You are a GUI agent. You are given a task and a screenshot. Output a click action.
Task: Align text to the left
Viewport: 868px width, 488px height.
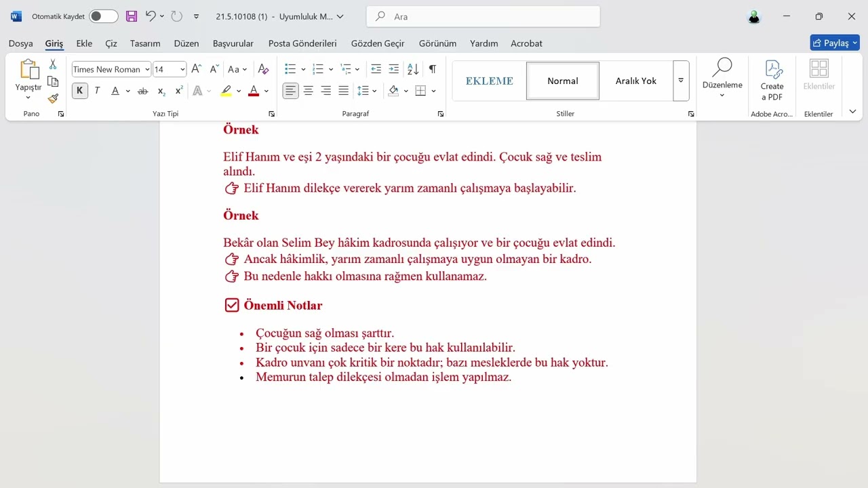coord(290,91)
